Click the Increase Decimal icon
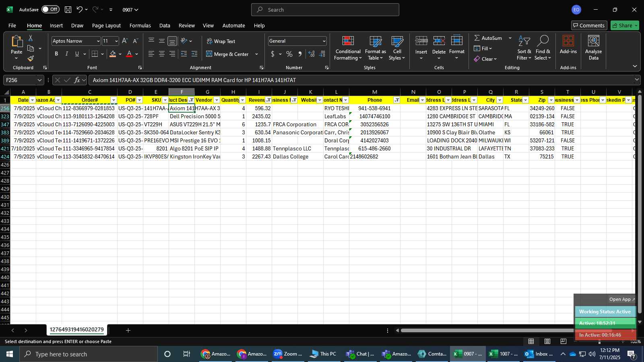644x362 pixels. coord(312,54)
